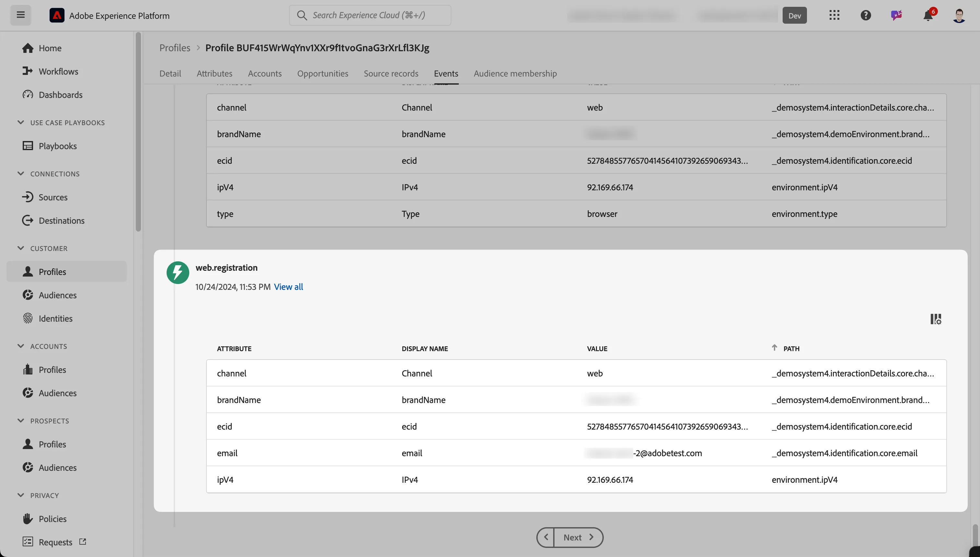Return to Profiles via breadcrumb

coord(175,48)
